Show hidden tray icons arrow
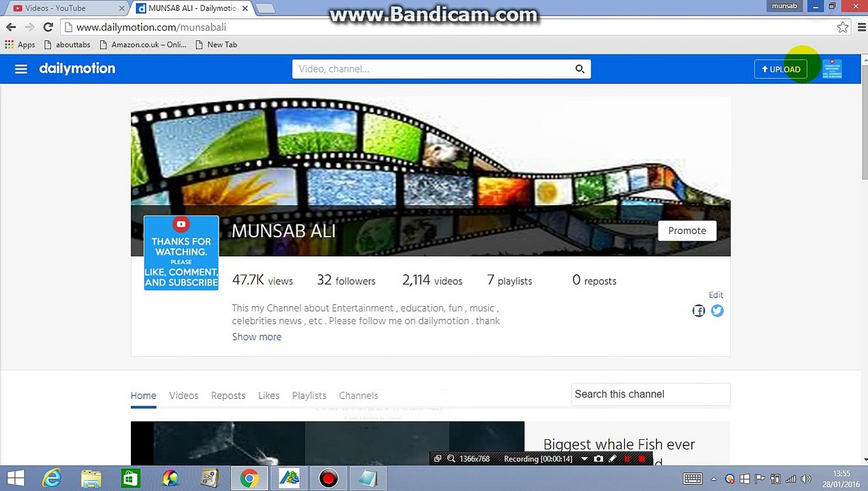 [x=715, y=479]
